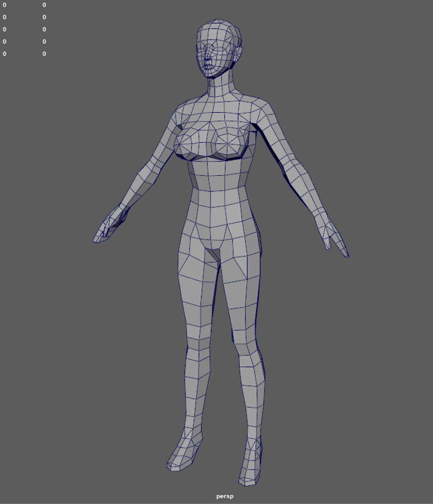This screenshot has height=504, width=433.
Task: Click the persp camera label
Action: click(225, 496)
